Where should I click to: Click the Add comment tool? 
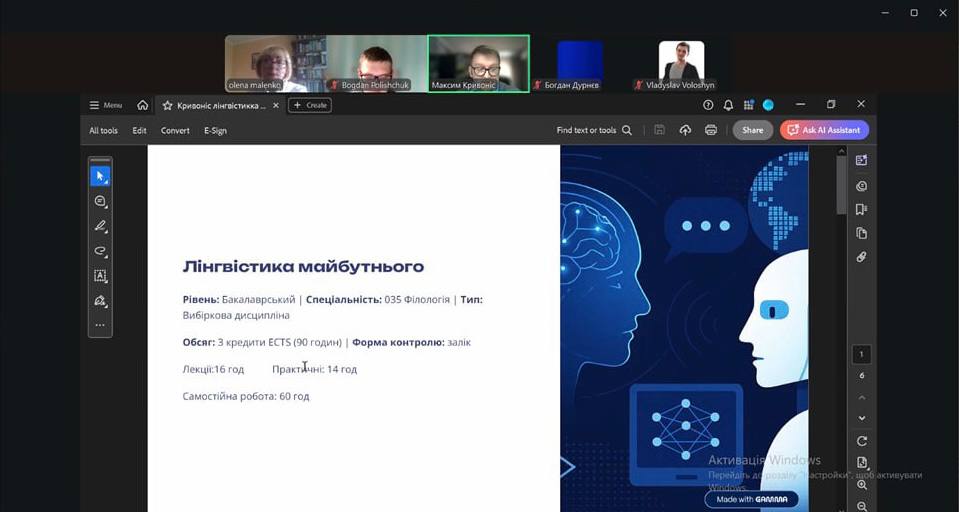(x=100, y=201)
